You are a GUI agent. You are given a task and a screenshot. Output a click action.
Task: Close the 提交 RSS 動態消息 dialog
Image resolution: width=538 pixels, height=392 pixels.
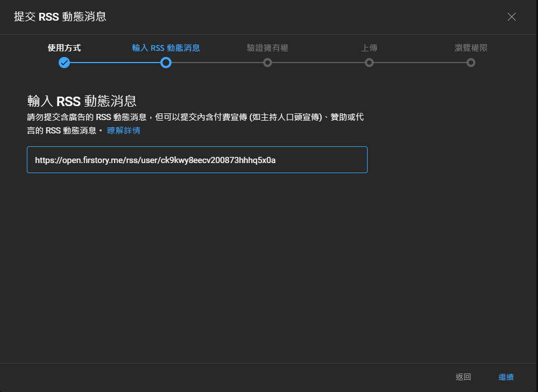(x=511, y=17)
